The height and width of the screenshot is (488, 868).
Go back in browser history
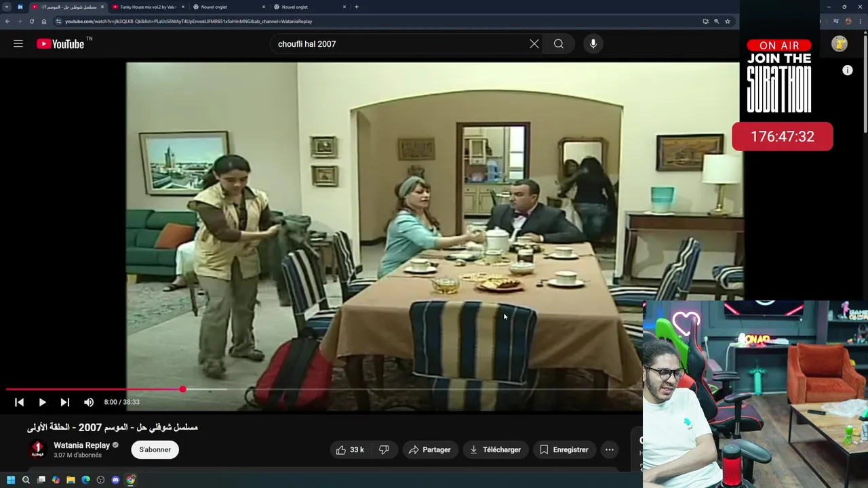tap(7, 21)
